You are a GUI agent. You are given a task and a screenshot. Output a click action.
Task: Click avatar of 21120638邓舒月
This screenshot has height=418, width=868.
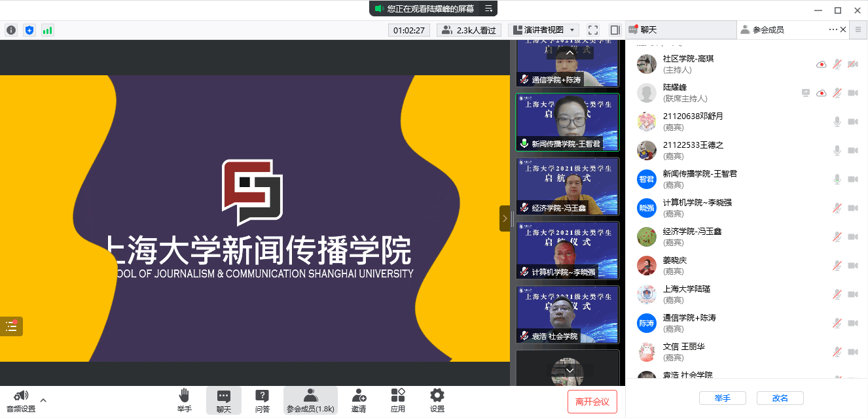pos(647,122)
